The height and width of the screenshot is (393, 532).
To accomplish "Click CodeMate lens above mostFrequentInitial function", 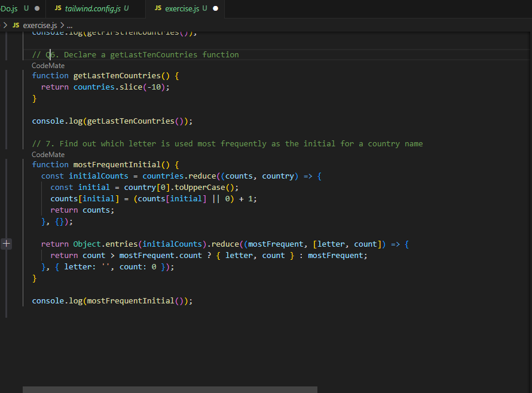I will click(x=48, y=155).
